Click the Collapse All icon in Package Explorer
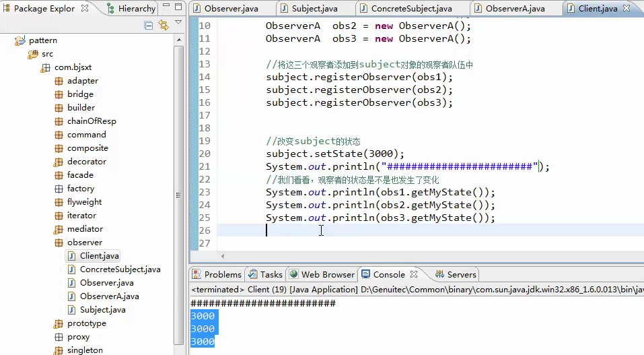Viewport: 644px width, 355px height. pos(149,26)
